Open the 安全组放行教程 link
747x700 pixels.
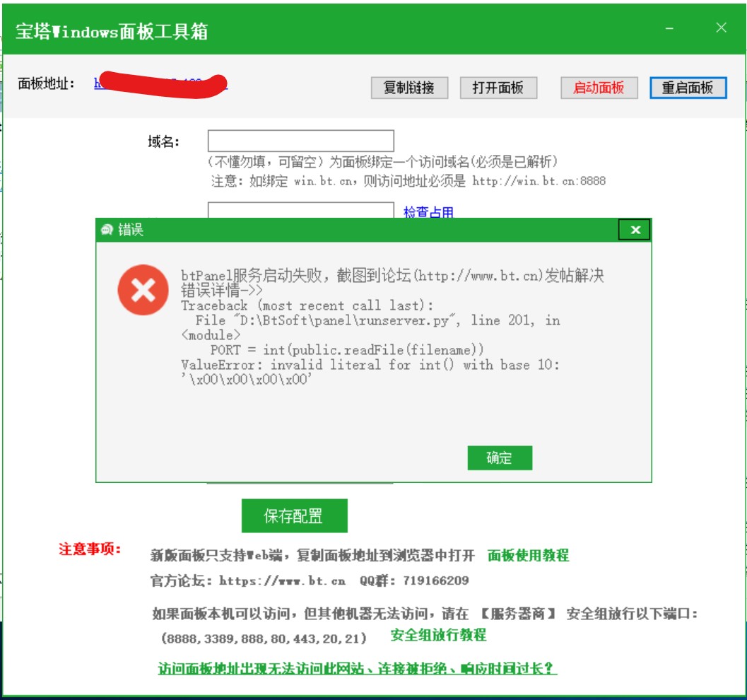[x=438, y=635]
